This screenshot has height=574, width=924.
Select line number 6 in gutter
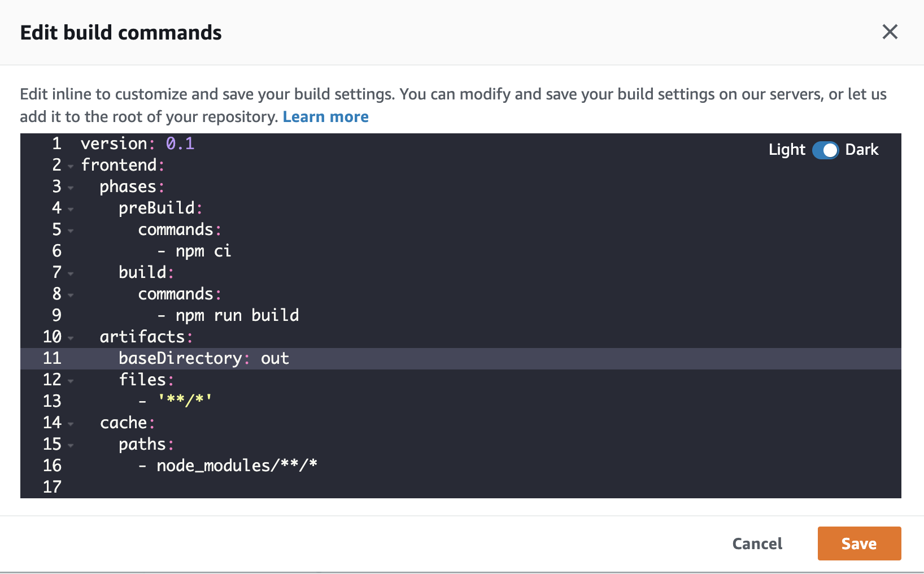click(56, 251)
